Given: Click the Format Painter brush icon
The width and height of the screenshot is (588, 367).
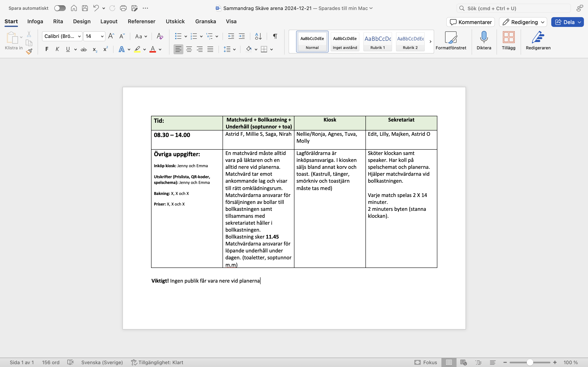Looking at the screenshot, I should pyautogui.click(x=29, y=51).
